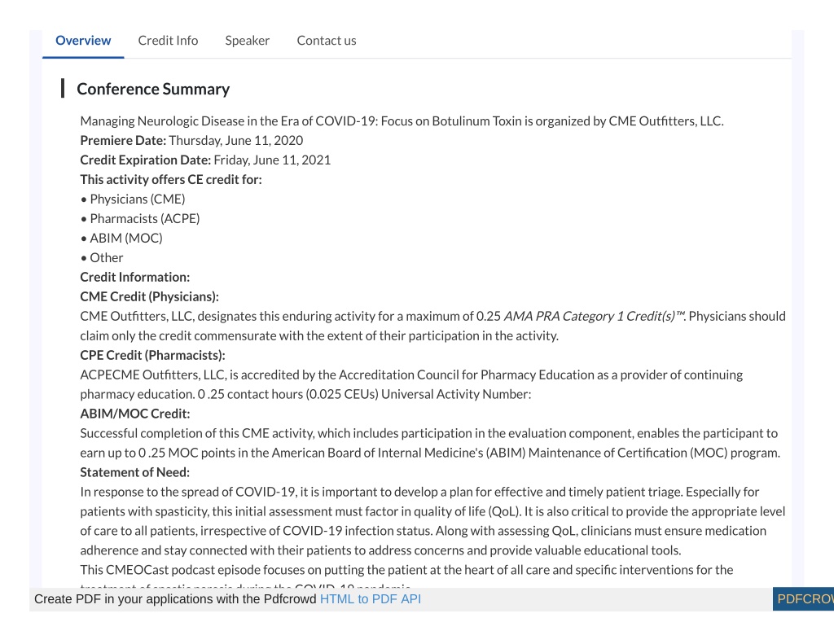Viewport: 834px width, 644px height.
Task: Click "This activity offers CE credit for:"
Action: tap(171, 180)
